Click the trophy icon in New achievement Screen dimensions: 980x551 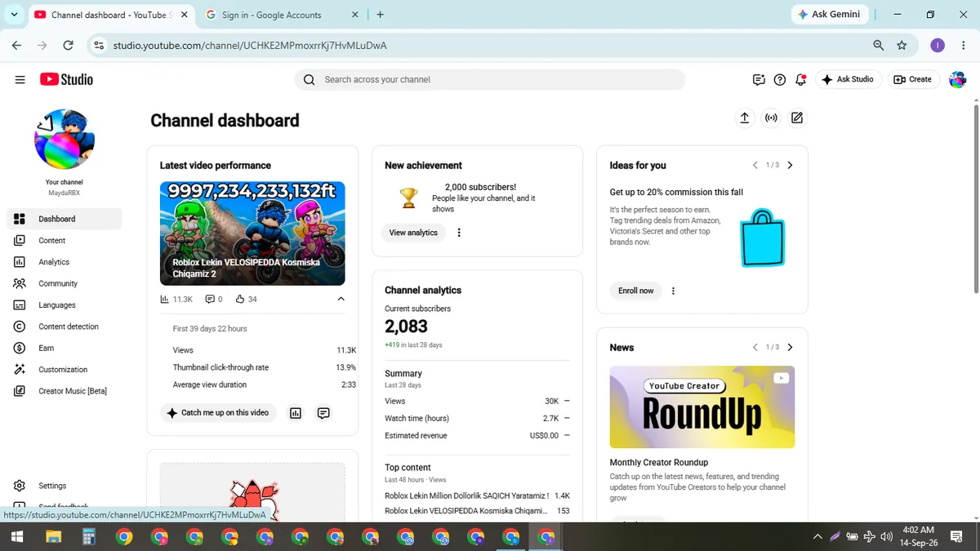[408, 198]
